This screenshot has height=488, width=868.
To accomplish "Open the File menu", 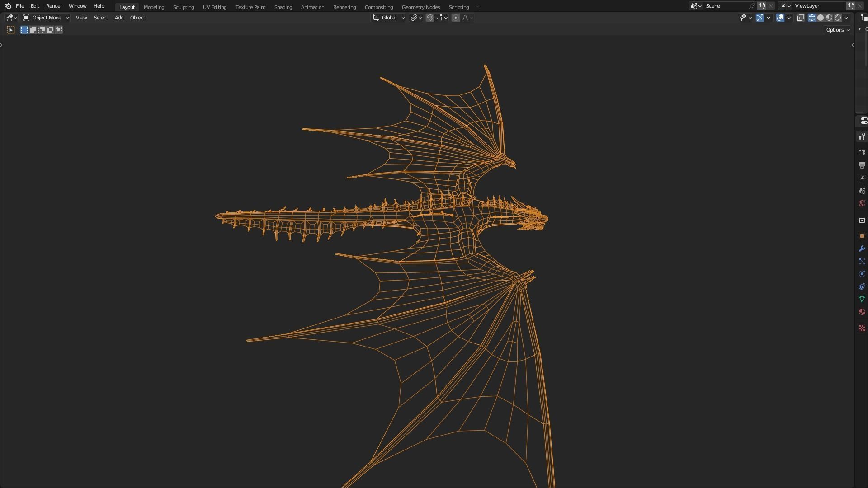I will [20, 6].
